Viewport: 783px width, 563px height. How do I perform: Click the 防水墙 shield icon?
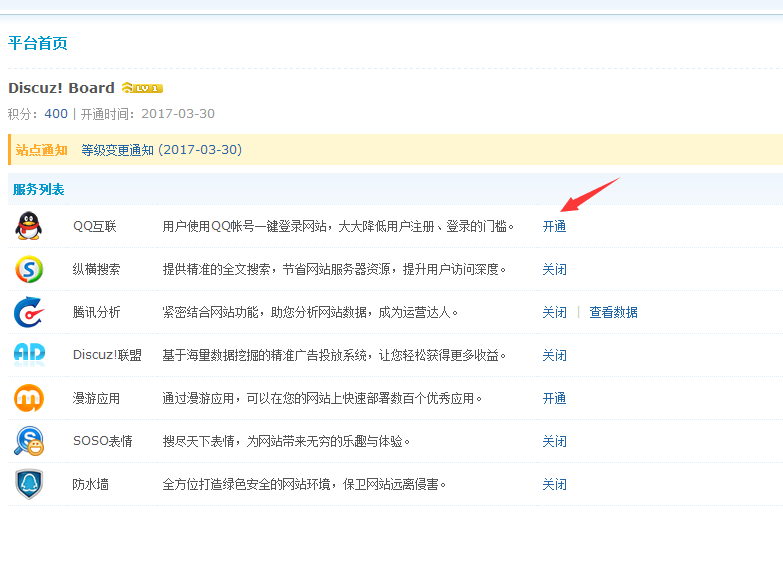pyautogui.click(x=29, y=484)
